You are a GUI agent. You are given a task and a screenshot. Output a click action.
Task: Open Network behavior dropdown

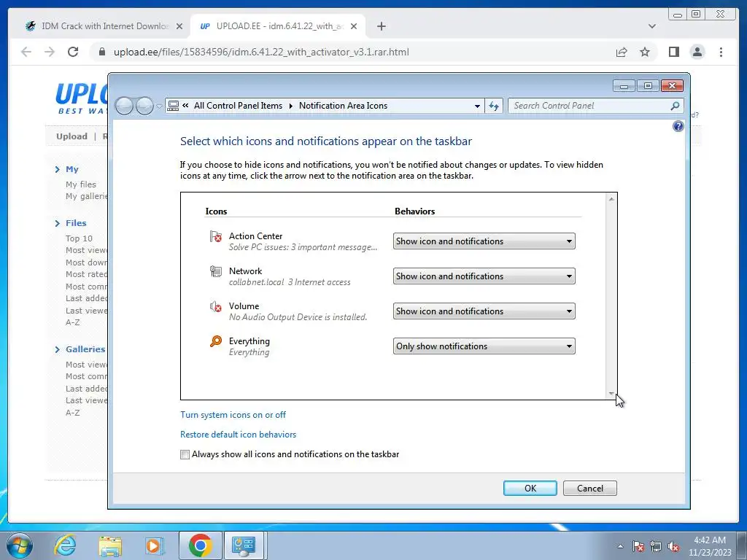click(484, 276)
